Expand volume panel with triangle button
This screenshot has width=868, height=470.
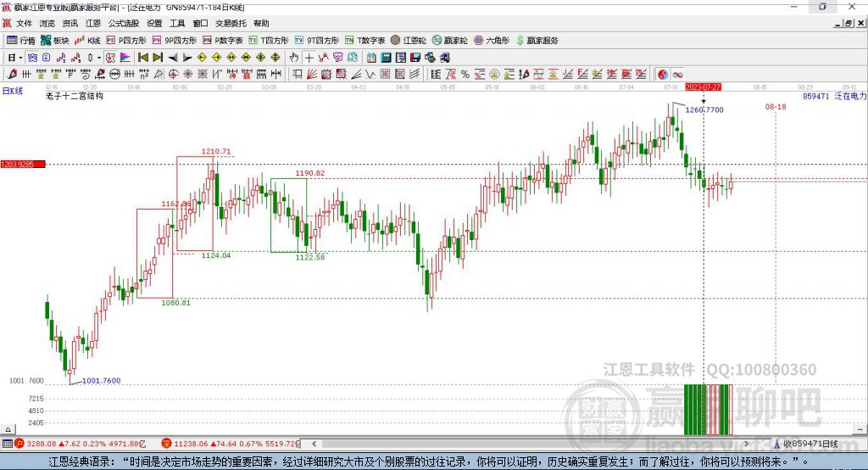click(8, 429)
